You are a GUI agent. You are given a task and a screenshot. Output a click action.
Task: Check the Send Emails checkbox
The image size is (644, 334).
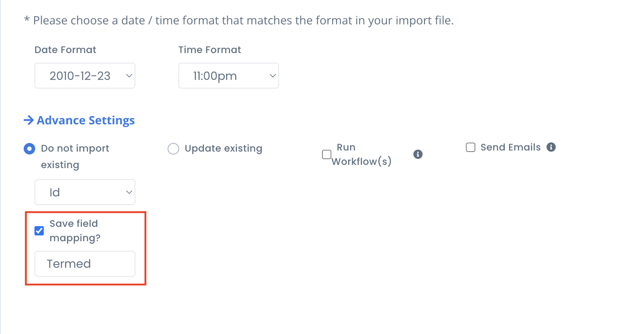click(x=471, y=148)
